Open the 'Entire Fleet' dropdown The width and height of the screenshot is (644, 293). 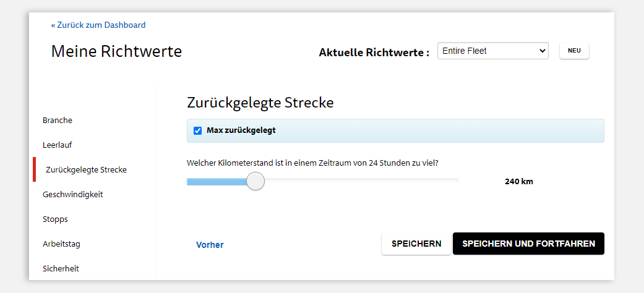click(492, 51)
